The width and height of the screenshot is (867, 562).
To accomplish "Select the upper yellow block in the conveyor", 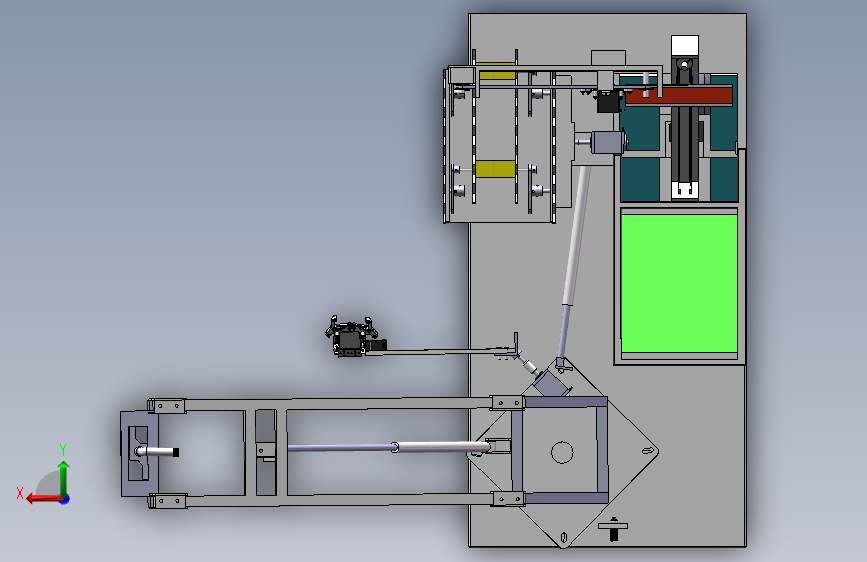I will (x=495, y=71).
